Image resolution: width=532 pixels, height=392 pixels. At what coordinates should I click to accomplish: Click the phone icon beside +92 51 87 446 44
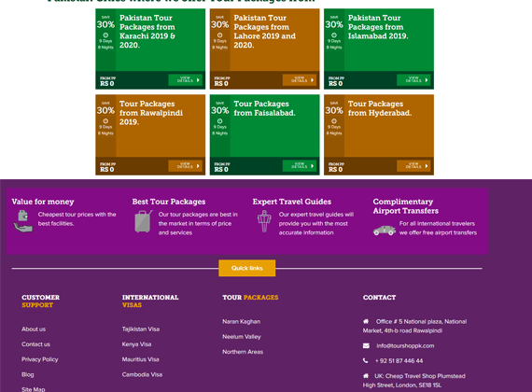[x=366, y=360]
